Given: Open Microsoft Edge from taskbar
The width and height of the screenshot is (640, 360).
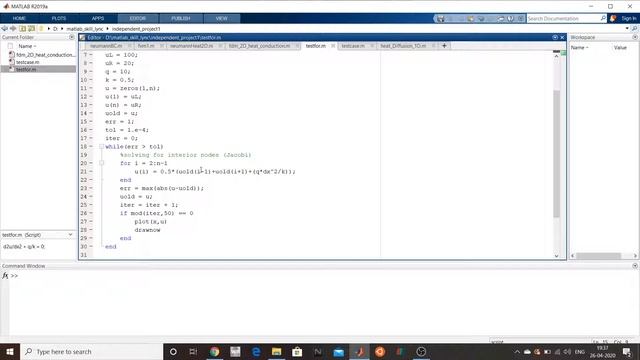Looking at the screenshot, I should [256, 351].
